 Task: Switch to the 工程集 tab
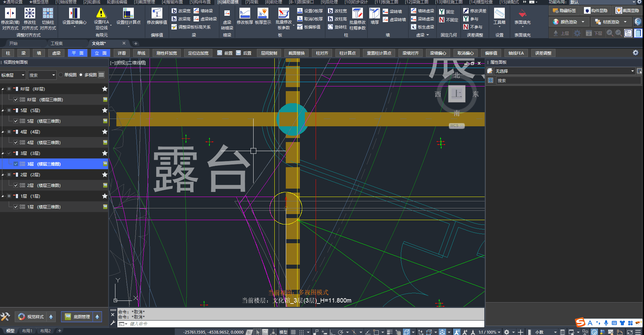point(57,44)
